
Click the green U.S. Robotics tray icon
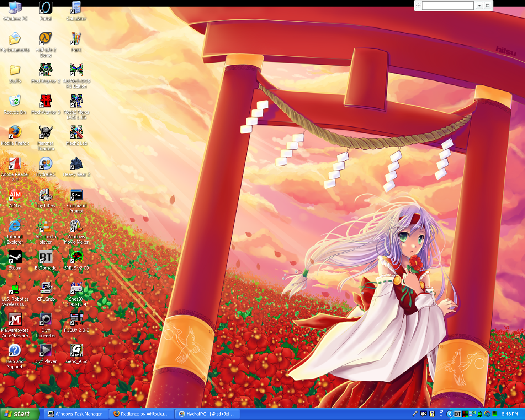pyautogui.click(x=480, y=414)
